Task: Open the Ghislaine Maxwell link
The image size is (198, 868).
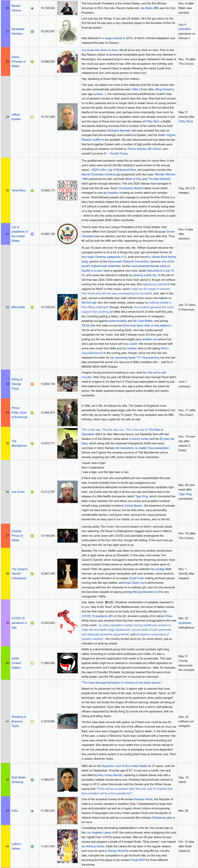Action: coord(118,130)
